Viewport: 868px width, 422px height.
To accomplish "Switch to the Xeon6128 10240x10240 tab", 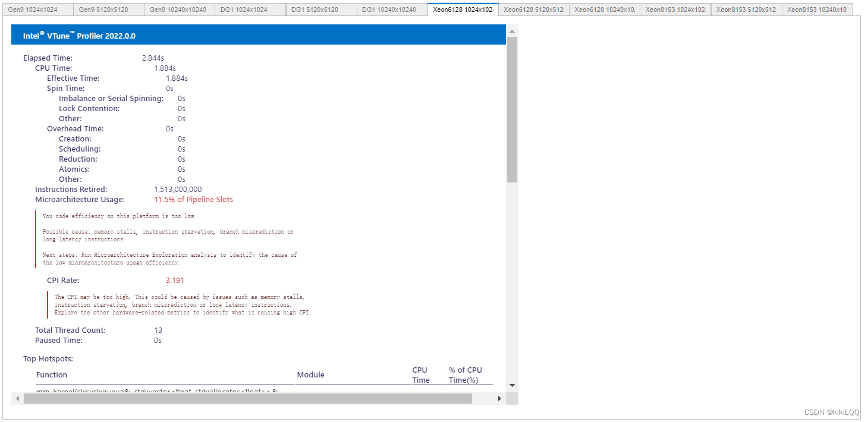I will [x=604, y=10].
